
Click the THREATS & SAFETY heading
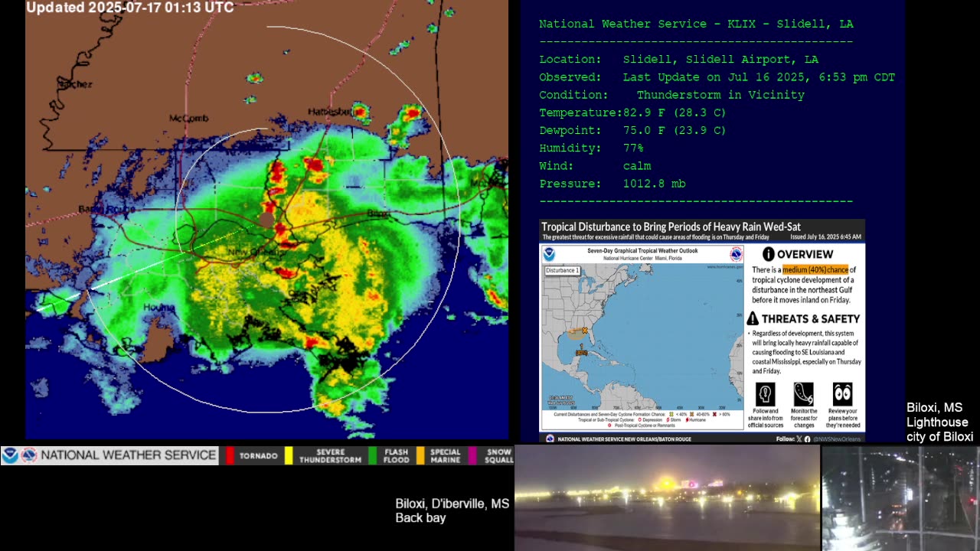coord(810,318)
